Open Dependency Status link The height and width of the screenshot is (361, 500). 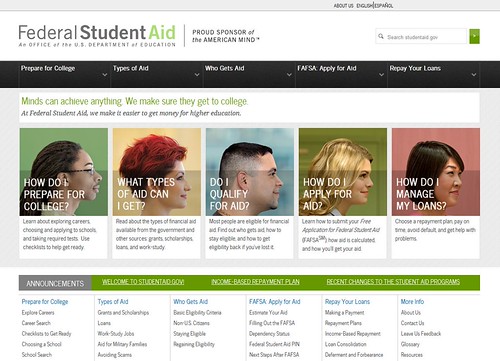pyautogui.click(x=269, y=334)
